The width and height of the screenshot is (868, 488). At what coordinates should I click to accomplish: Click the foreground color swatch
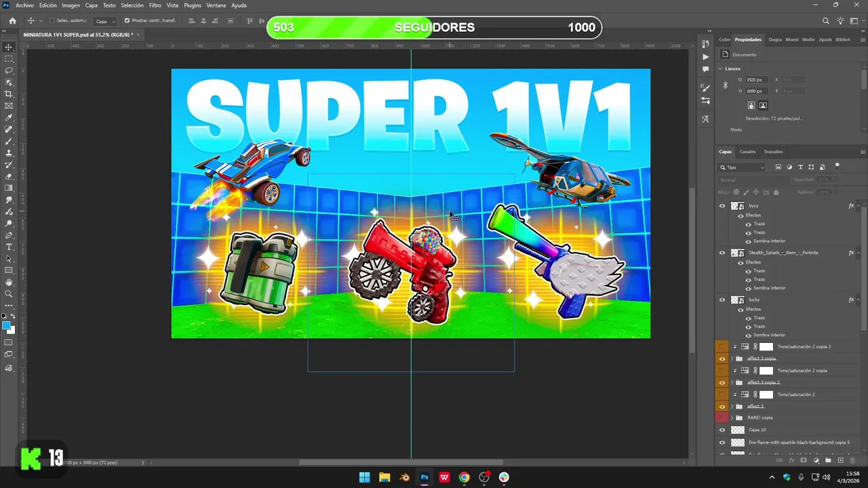(x=7, y=326)
